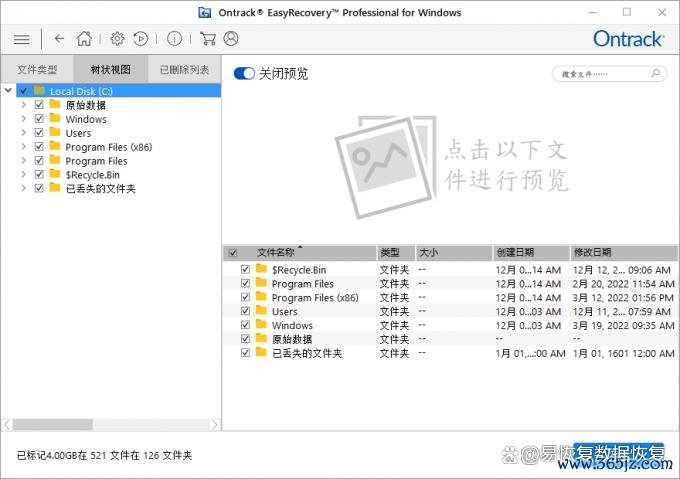Click the app icon in title bar
680x479 pixels.
[204, 13]
